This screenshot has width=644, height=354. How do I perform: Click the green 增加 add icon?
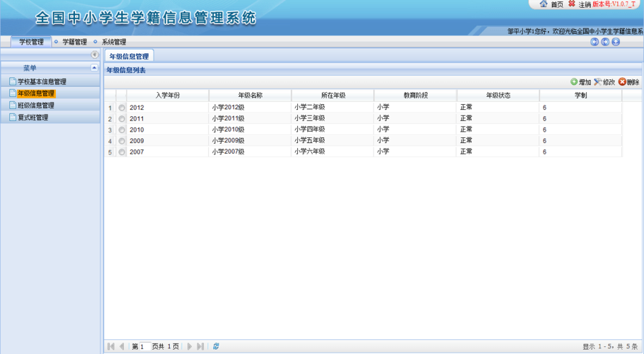point(574,82)
